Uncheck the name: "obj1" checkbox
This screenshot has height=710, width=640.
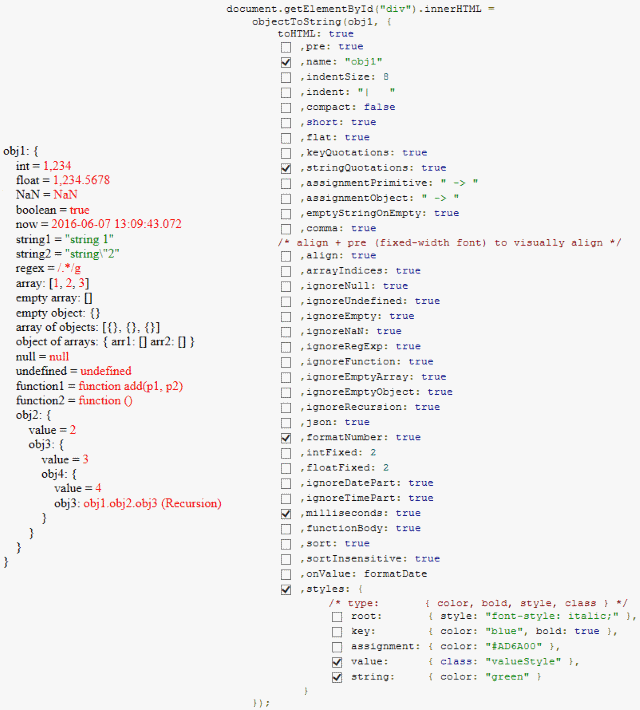pyautogui.click(x=286, y=62)
